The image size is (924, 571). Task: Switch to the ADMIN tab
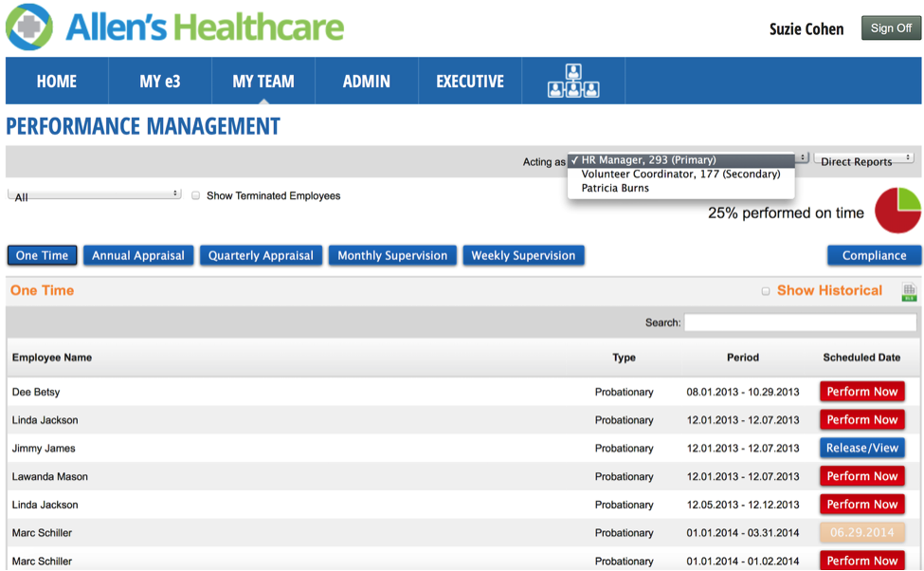tap(366, 81)
